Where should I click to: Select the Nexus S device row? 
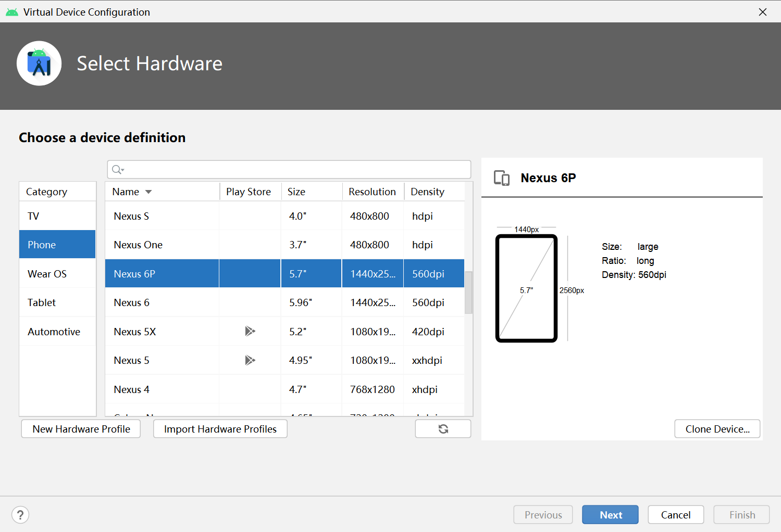coord(284,216)
